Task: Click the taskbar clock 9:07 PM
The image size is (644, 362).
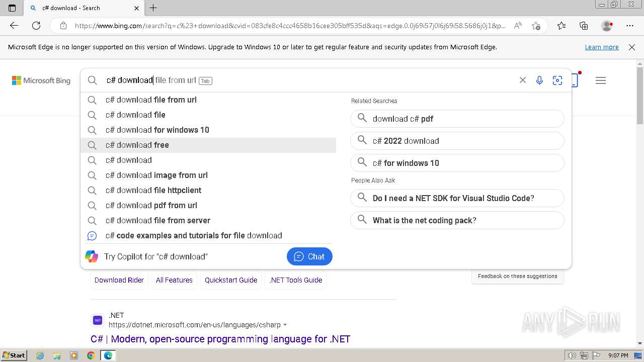Action: [618, 355]
